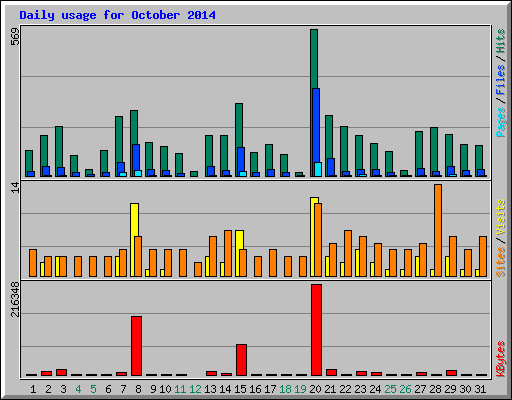
Task: Click the tall orange sites bar for day 28
Action: click(438, 230)
